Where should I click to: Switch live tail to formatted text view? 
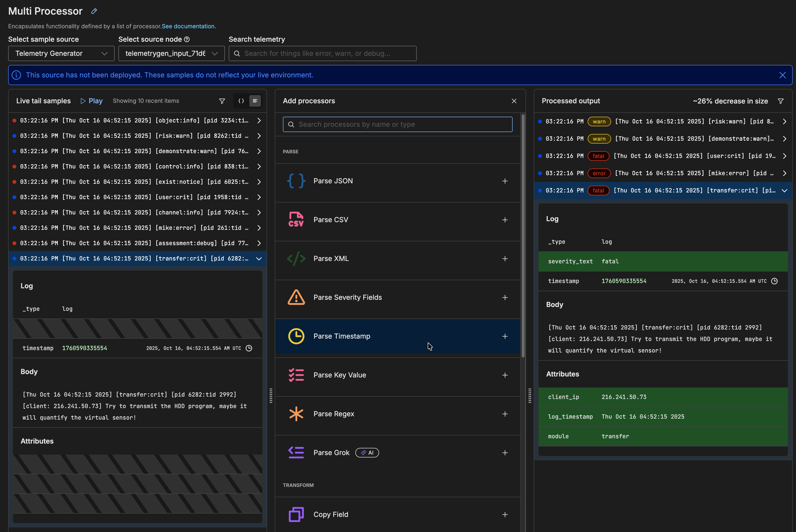tap(255, 101)
